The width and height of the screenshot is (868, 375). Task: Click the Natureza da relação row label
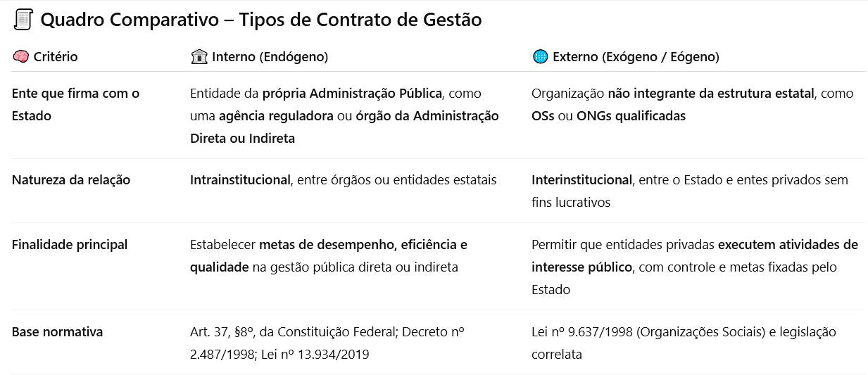(71, 179)
